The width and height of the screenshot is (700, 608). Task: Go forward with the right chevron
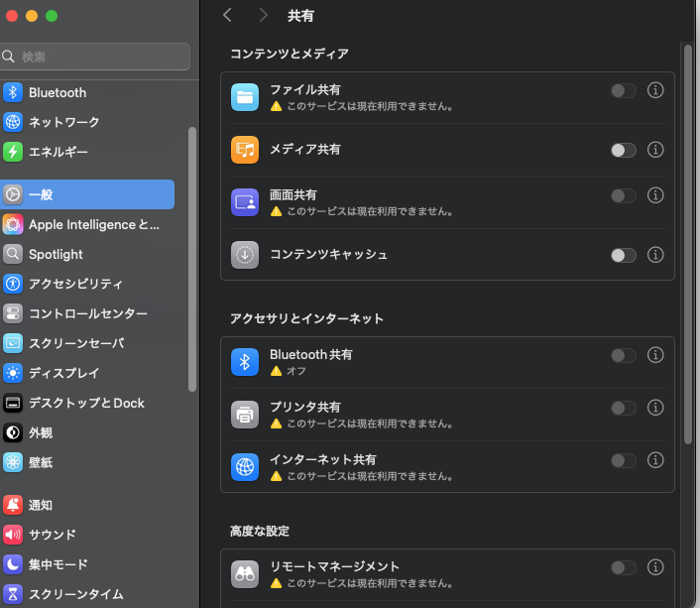tap(264, 15)
